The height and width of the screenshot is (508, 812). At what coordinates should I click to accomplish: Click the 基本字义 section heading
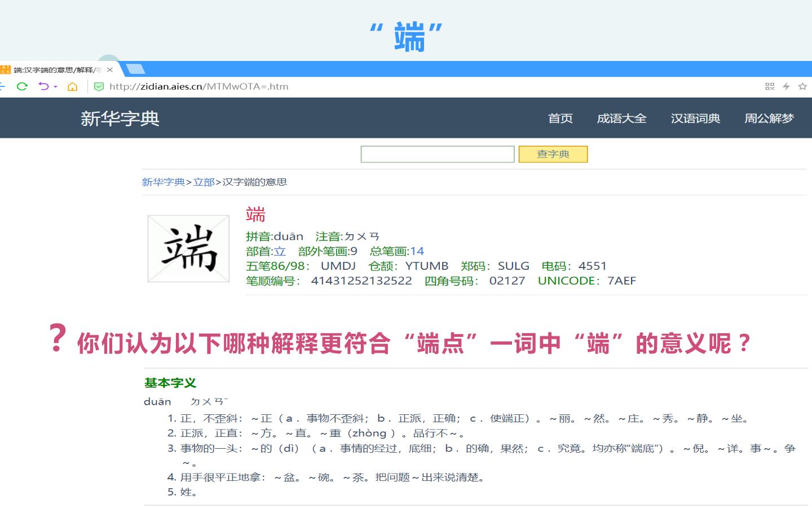pos(170,383)
